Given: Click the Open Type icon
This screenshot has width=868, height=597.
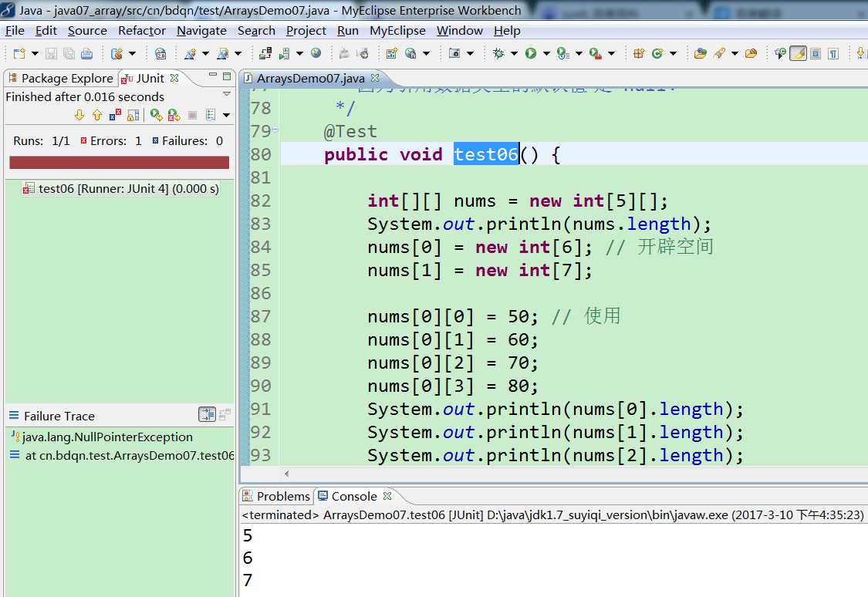Looking at the screenshot, I should pyautogui.click(x=700, y=54).
